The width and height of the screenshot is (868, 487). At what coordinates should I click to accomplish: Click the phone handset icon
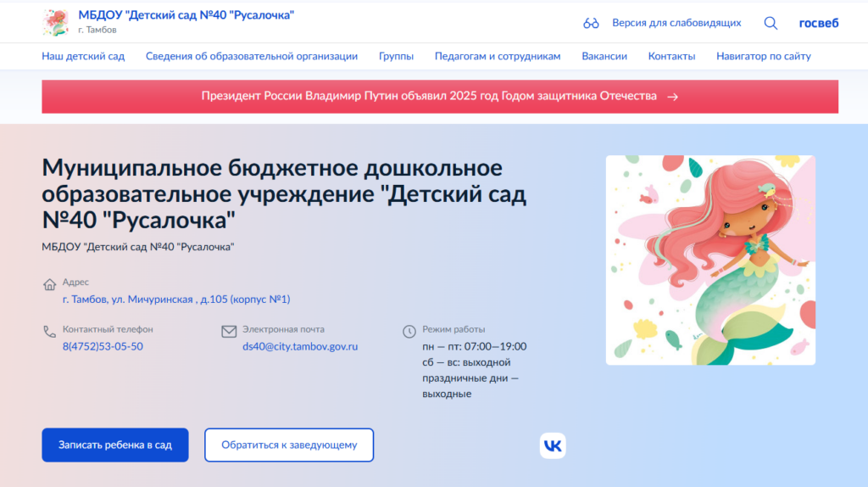[49, 331]
